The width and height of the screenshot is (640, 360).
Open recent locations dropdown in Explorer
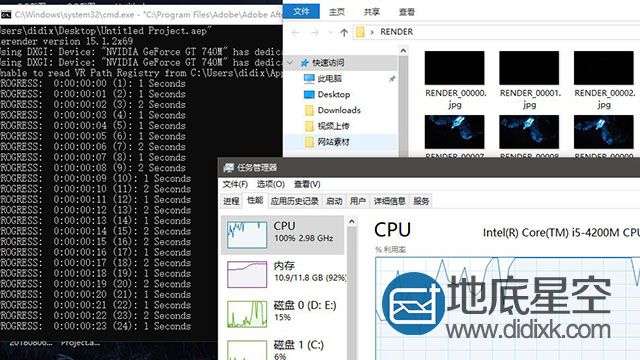(330, 32)
